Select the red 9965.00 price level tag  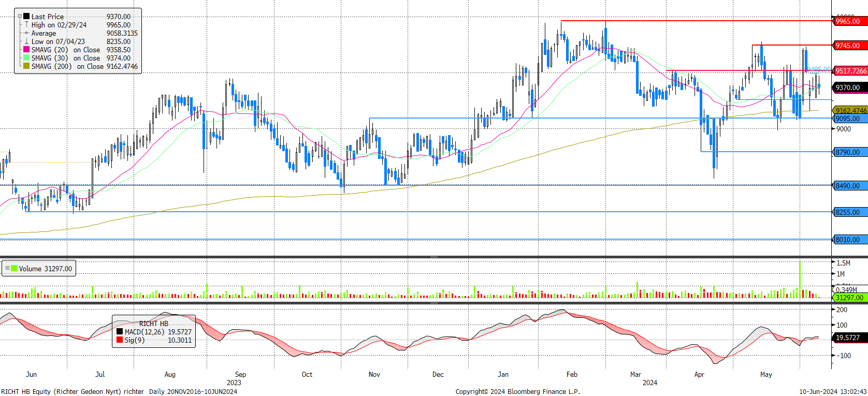[849, 21]
